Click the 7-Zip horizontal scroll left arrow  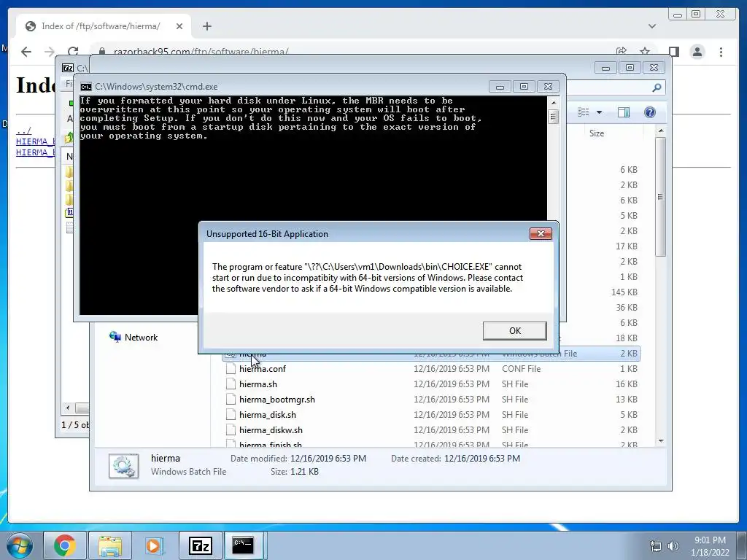pos(68,408)
